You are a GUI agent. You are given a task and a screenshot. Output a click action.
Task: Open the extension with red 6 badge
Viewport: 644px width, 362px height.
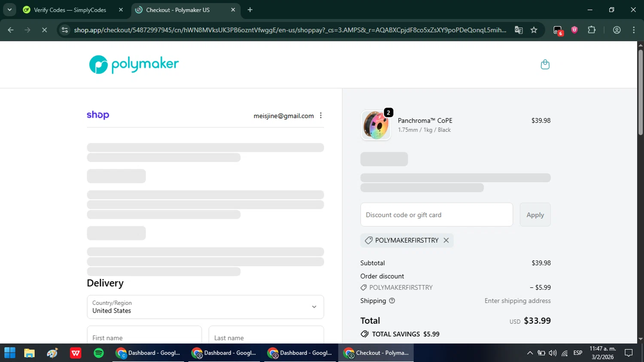point(558,30)
